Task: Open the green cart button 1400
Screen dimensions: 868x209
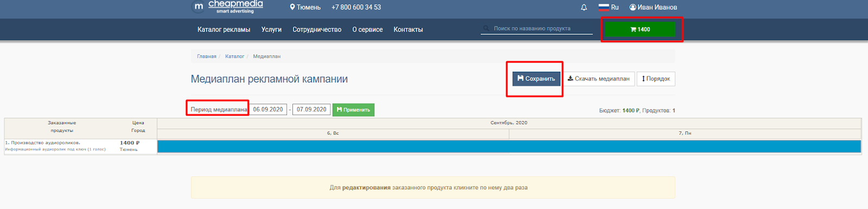Action: pyautogui.click(x=640, y=29)
